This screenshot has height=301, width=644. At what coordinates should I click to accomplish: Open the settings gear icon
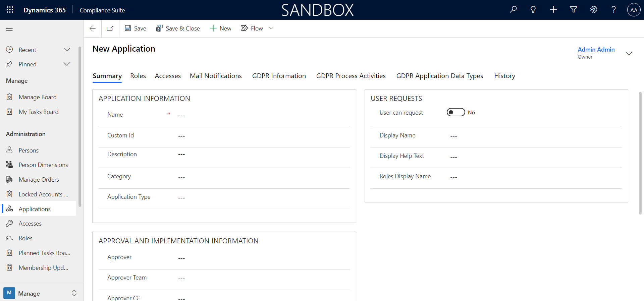pyautogui.click(x=594, y=10)
